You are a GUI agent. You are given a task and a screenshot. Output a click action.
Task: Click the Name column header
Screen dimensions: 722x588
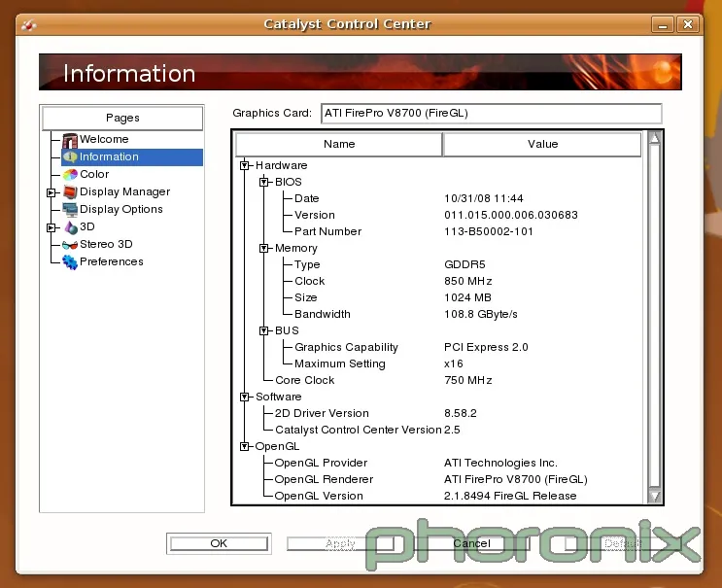coord(339,144)
